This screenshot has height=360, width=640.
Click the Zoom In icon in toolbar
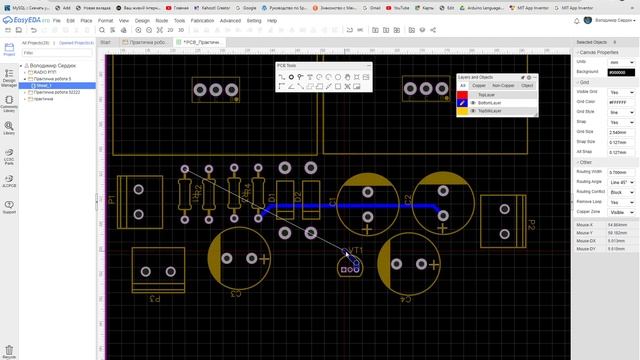138,30
